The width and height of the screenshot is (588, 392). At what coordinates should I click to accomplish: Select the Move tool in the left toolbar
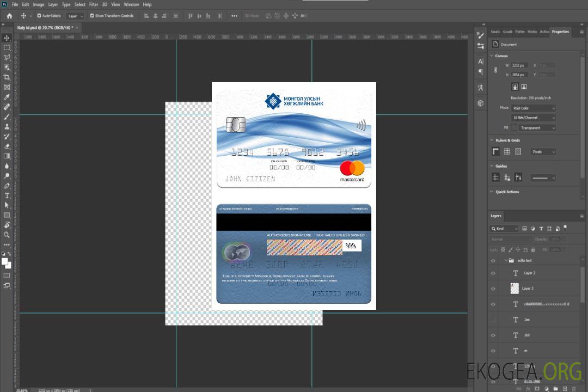(x=7, y=38)
